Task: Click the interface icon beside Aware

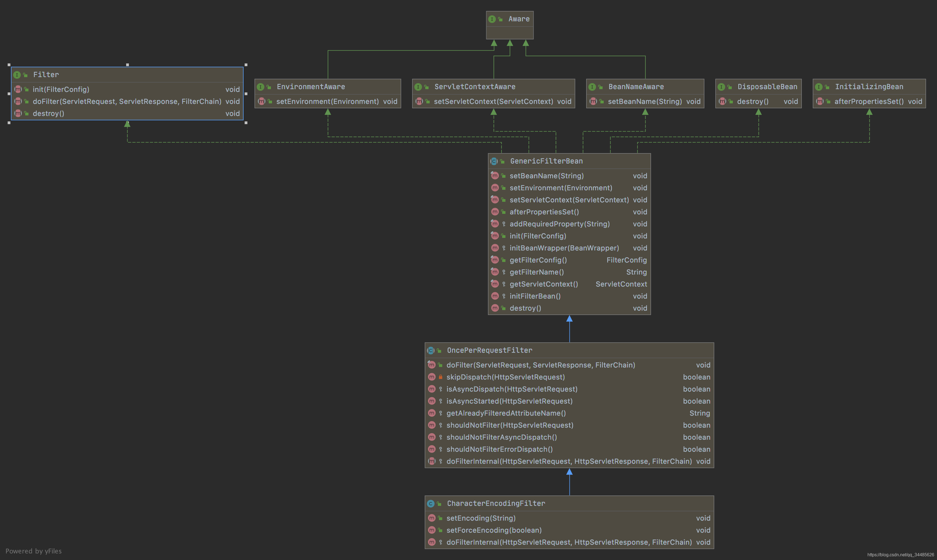Action: click(492, 19)
